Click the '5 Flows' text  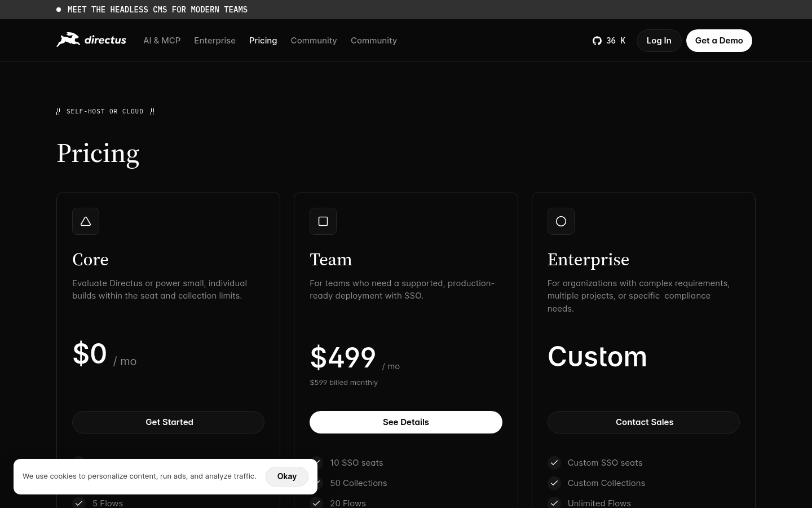[108, 503]
